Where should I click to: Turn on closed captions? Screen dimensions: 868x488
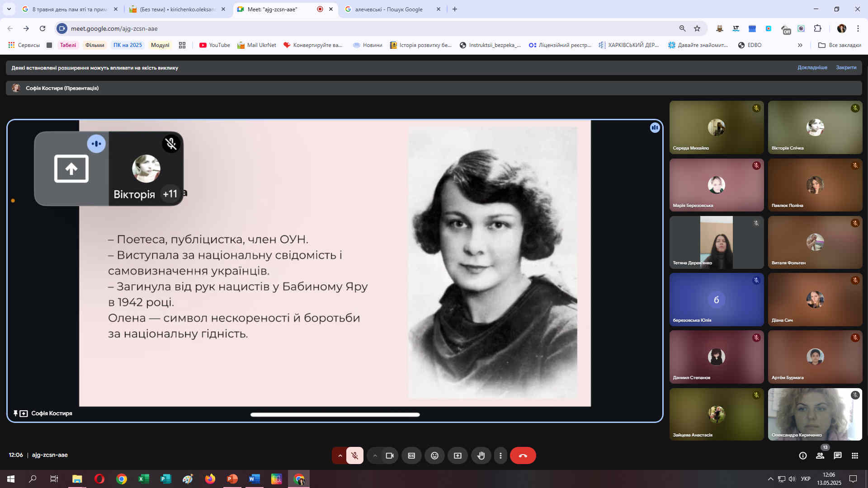coord(411,455)
